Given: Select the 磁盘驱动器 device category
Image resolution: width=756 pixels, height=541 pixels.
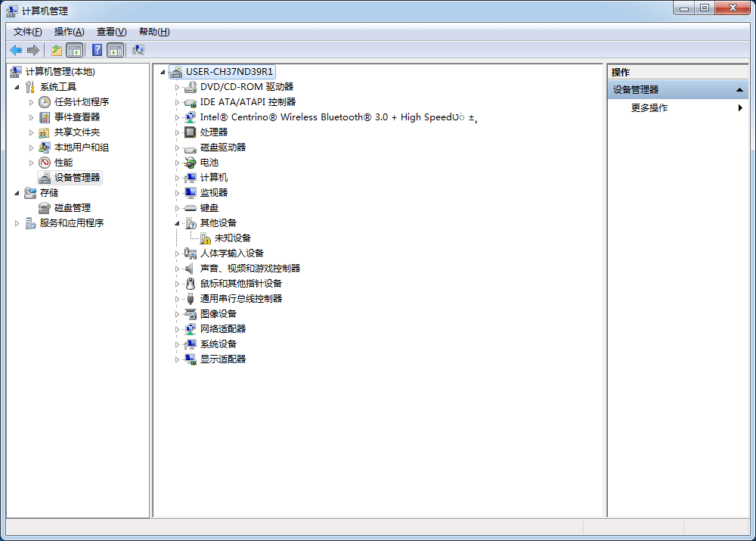Looking at the screenshot, I should (x=223, y=148).
